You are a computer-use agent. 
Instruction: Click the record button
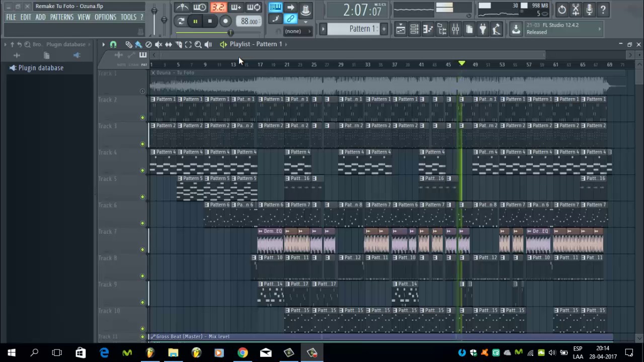click(x=225, y=21)
